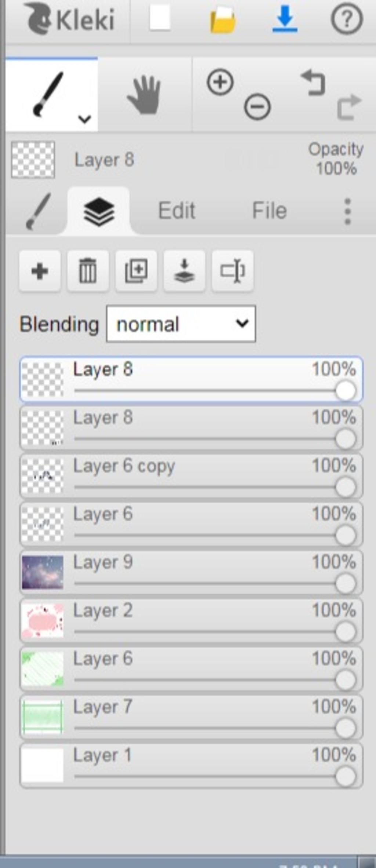Add a new layer
The height and width of the screenshot is (868, 376).
[x=40, y=271]
